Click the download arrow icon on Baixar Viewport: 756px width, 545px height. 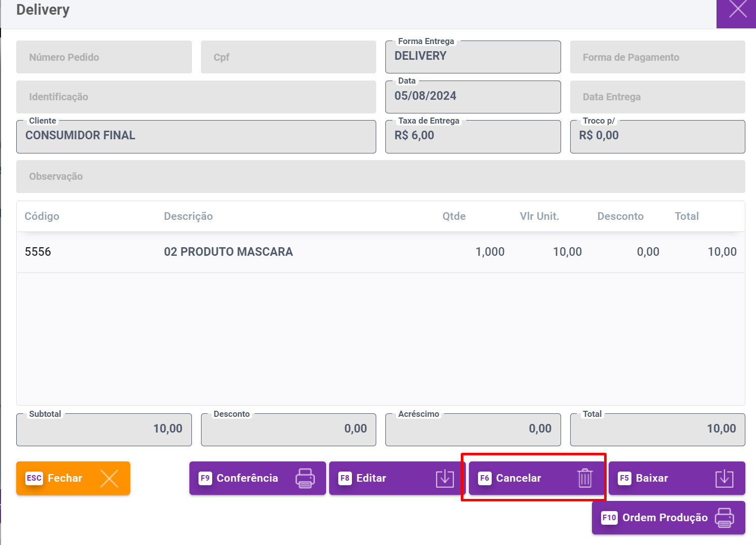tap(724, 478)
